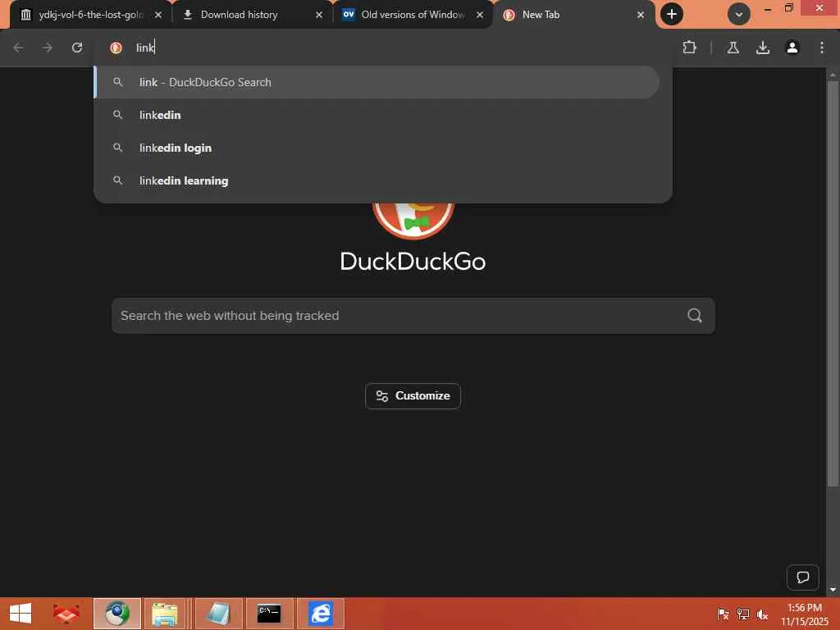Open the Labs flask icon
Viewport: 840px width, 630px height.
[733, 48]
